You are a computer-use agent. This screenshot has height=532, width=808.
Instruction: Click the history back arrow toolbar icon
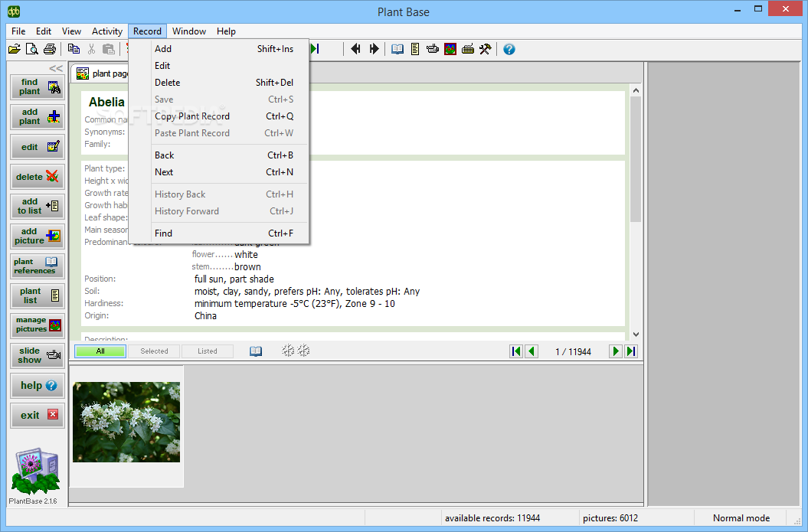click(x=355, y=49)
